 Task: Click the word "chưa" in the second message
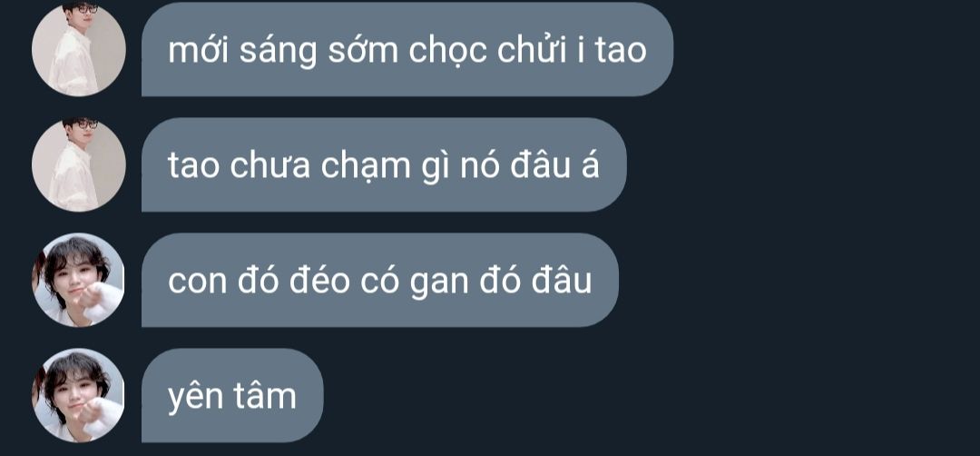270,166
